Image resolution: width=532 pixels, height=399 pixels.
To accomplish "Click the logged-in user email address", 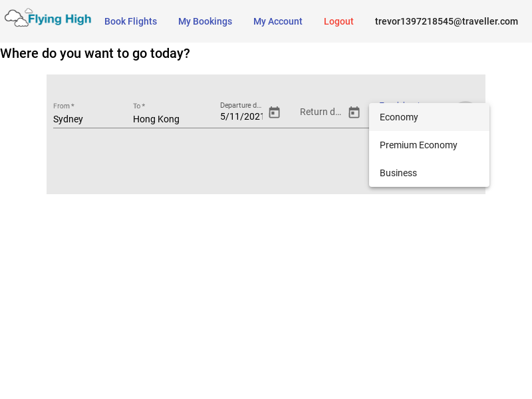I will point(446,21).
